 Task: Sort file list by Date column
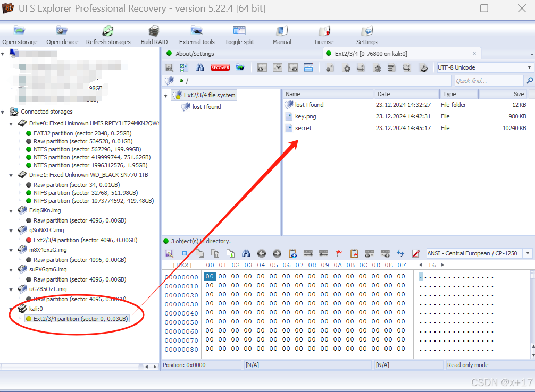(407, 94)
